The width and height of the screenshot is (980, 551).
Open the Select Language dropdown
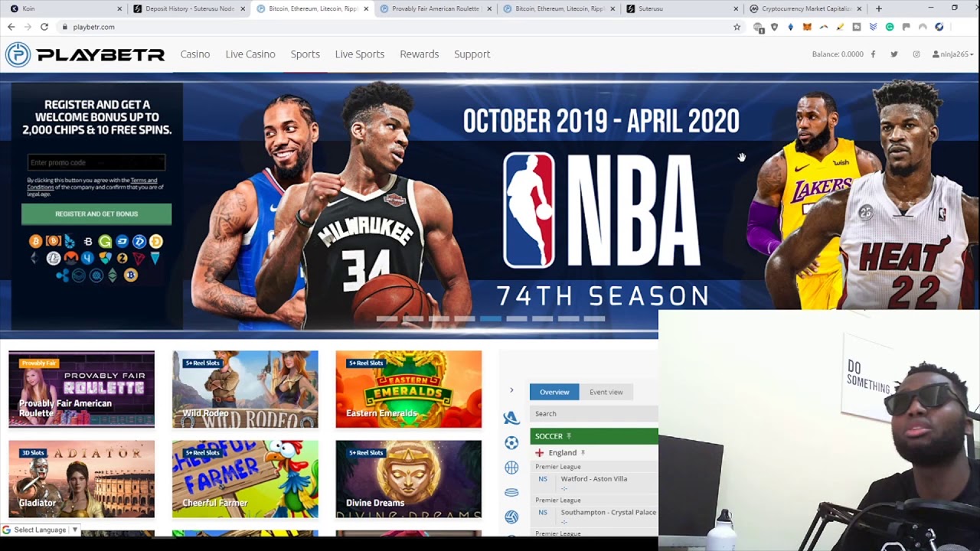tap(41, 530)
